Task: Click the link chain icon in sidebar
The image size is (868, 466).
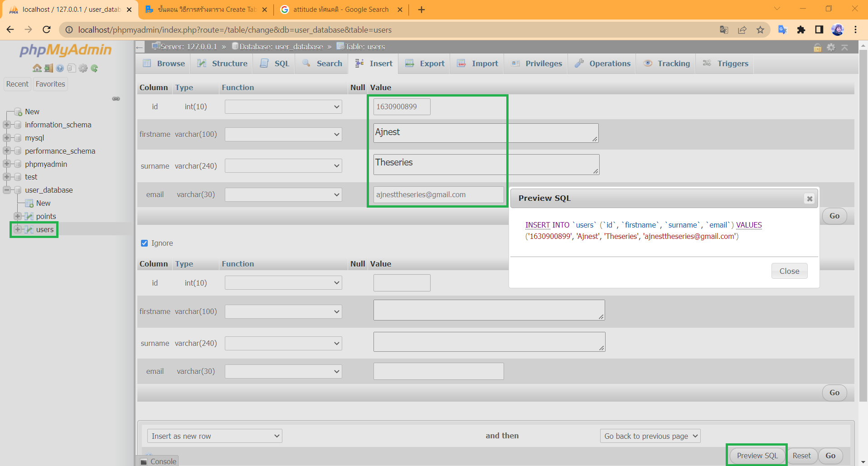Action: pos(116,98)
